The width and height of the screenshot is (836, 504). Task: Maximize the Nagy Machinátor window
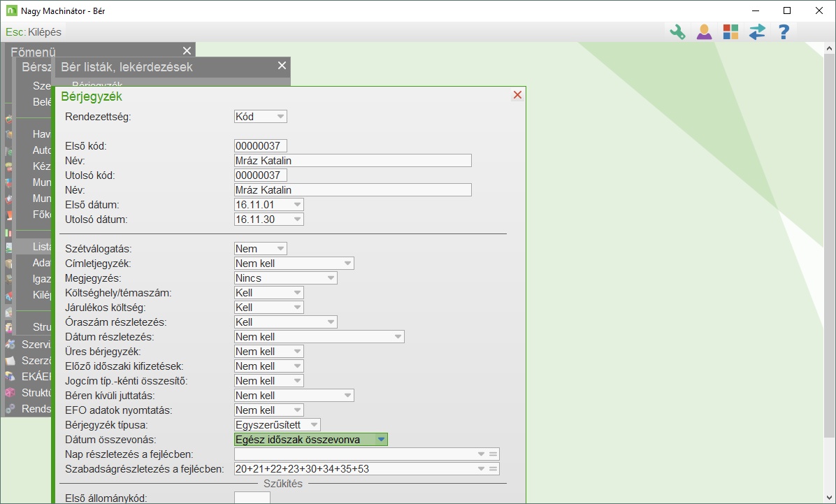click(x=787, y=10)
